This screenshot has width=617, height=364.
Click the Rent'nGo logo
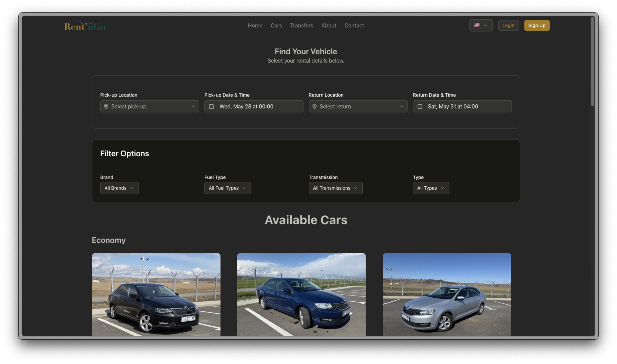pyautogui.click(x=85, y=25)
